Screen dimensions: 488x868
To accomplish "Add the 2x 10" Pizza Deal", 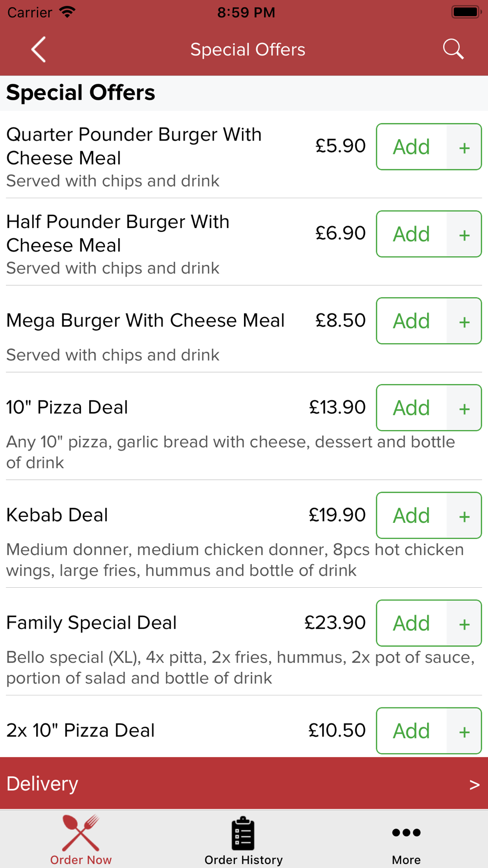I will click(x=411, y=731).
